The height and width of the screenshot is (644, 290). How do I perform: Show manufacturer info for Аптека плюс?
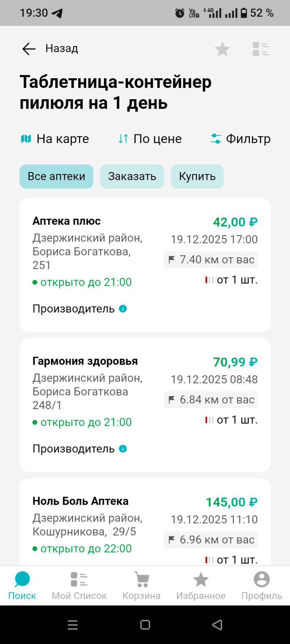(x=123, y=309)
